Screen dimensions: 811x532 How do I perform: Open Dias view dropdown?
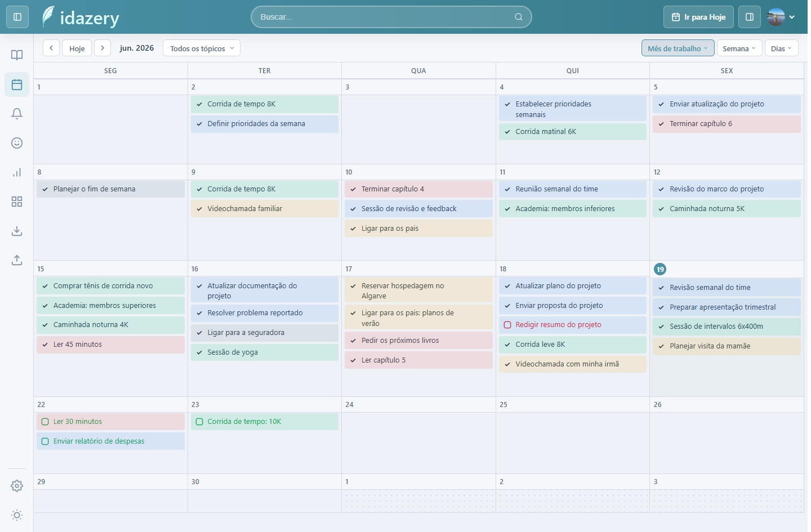[782, 48]
